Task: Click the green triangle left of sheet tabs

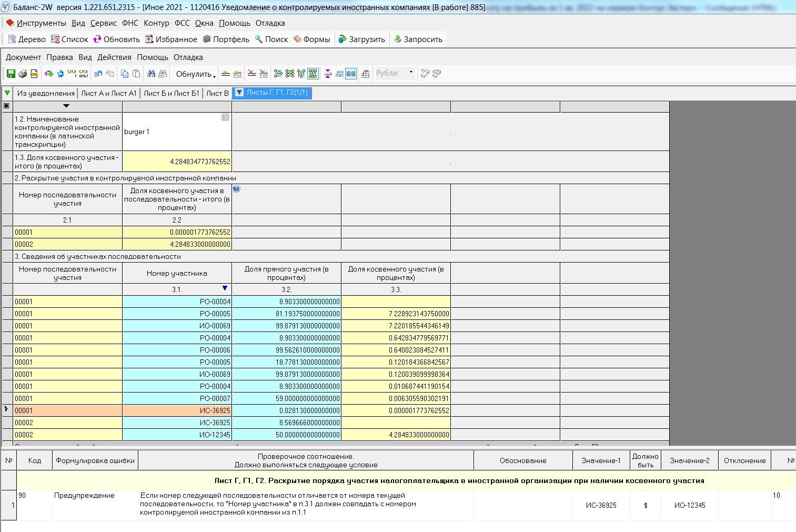Action: pos(7,93)
